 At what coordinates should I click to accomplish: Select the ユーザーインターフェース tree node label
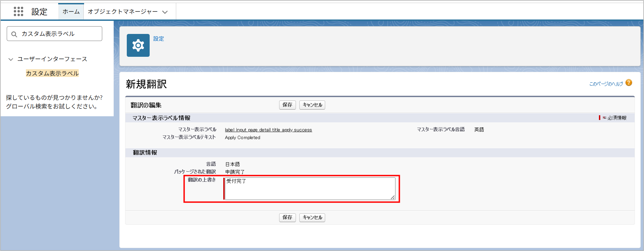tap(52, 59)
